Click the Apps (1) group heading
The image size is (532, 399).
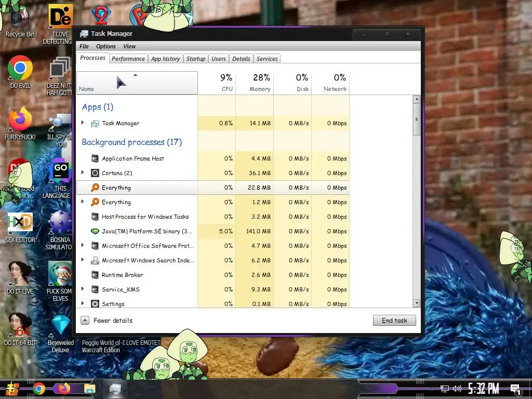click(97, 107)
